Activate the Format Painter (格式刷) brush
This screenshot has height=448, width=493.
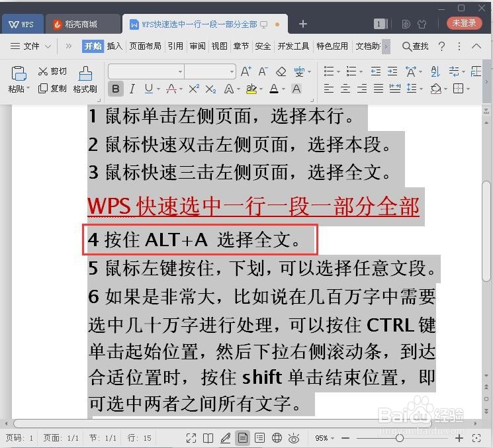85,79
